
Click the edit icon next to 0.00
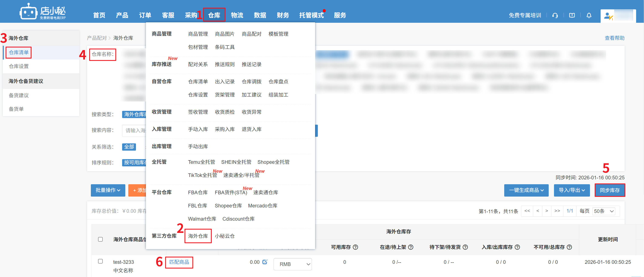point(265,262)
